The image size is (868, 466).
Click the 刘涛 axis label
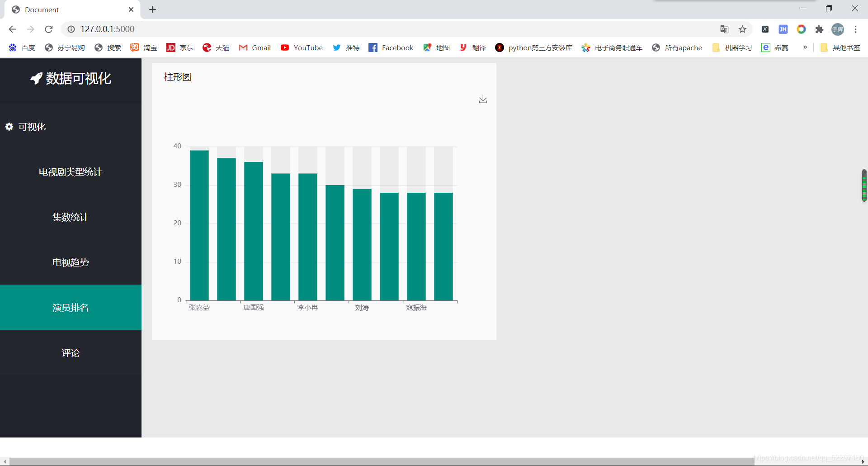pyautogui.click(x=362, y=308)
